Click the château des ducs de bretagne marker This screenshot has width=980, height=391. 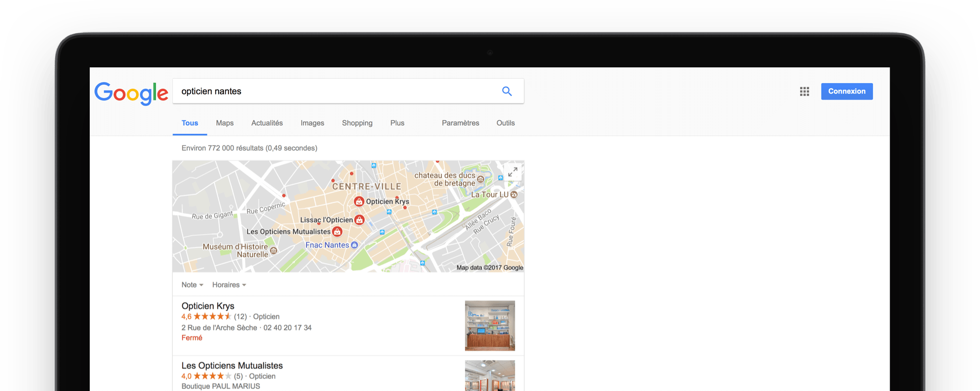pos(480,179)
